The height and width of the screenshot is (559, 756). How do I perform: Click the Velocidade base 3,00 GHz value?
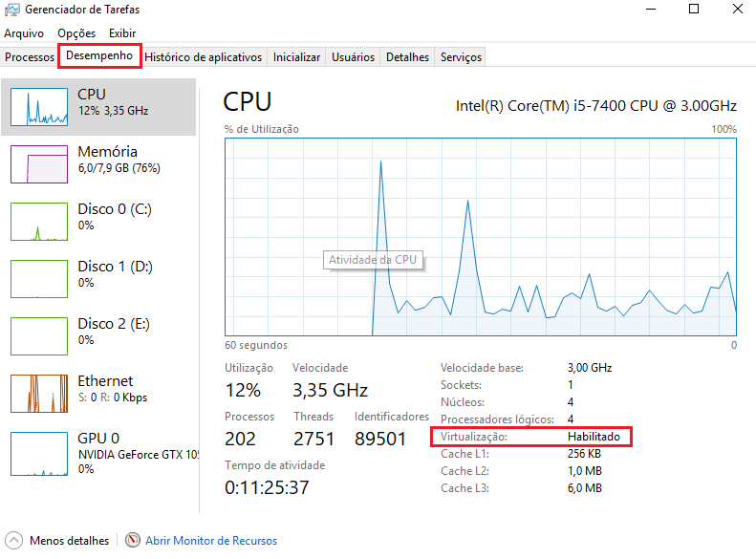pyautogui.click(x=590, y=368)
